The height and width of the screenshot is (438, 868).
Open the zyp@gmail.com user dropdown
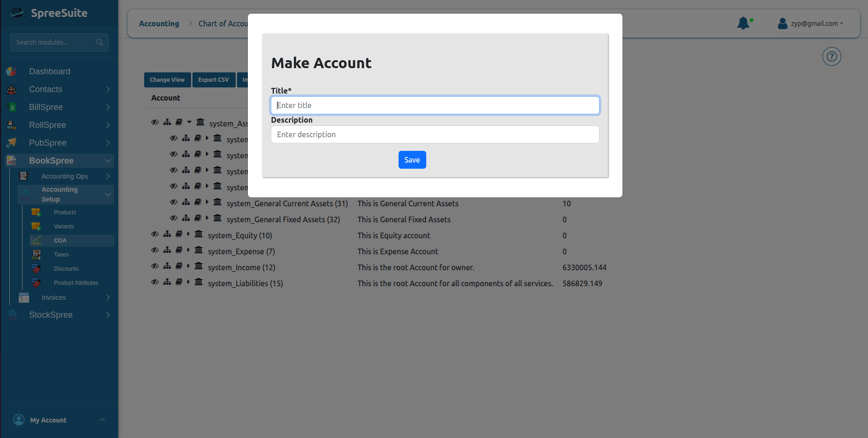[811, 23]
